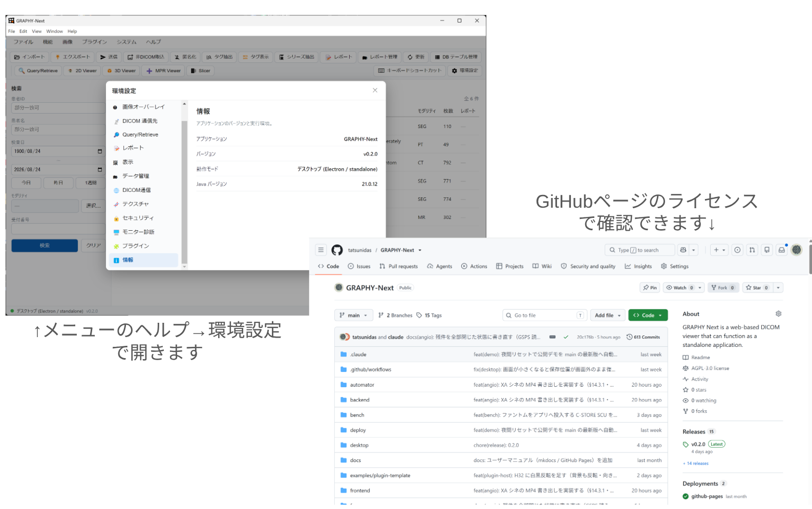This screenshot has height=509, width=812.
Task: Open the Slicer tool from the toolbar
Action: pos(200,71)
